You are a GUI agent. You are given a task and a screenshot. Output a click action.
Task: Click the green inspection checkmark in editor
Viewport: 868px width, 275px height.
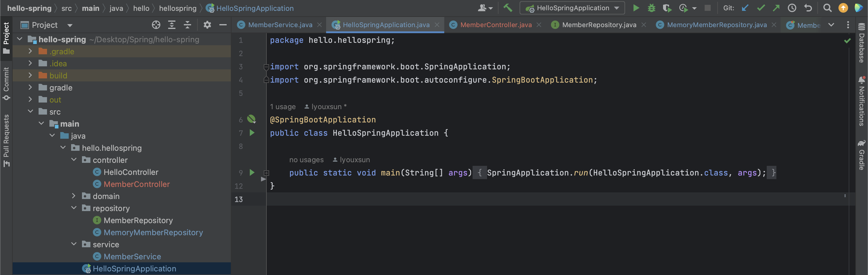pyautogui.click(x=847, y=41)
